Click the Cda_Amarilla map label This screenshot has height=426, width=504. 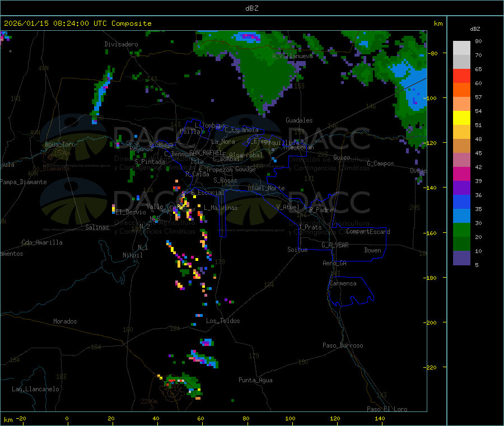42,242
